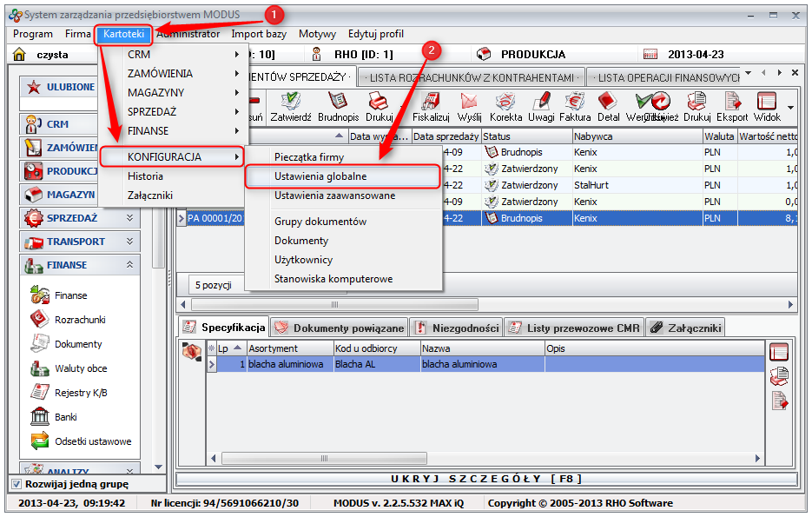Screen dimensions: 812x517
Task: Click the Eksport toolbar icon
Action: (732, 105)
